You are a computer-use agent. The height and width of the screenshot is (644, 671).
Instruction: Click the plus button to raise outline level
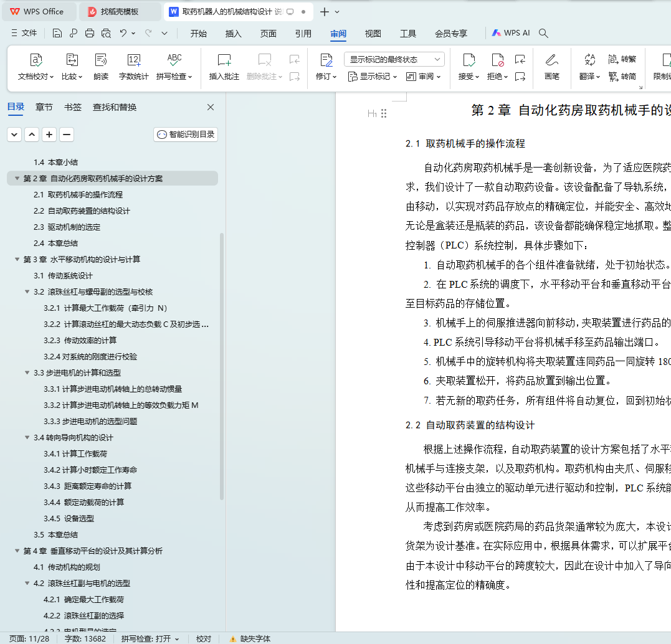click(x=49, y=135)
